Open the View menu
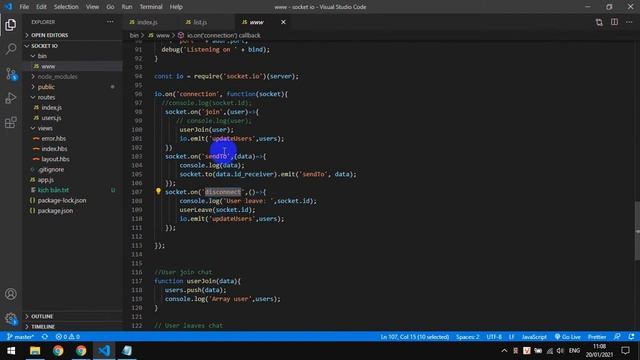This screenshot has height=360, width=640. coord(92,7)
